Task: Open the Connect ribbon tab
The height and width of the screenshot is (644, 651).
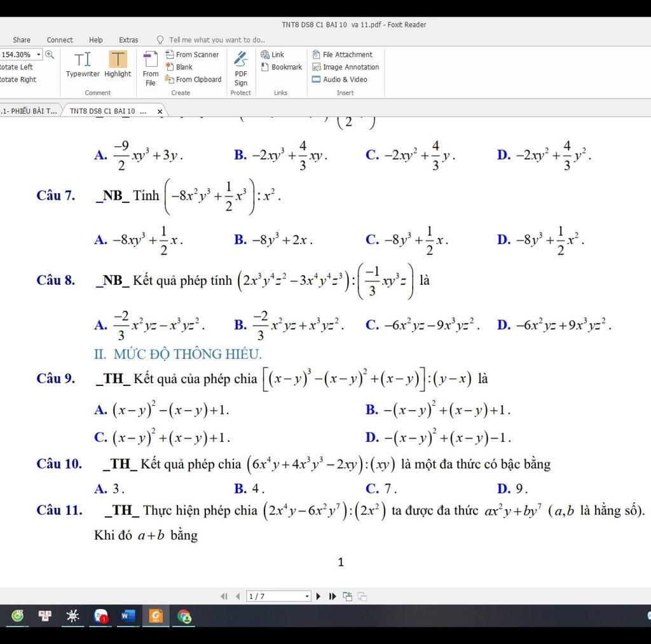Action: (x=60, y=40)
